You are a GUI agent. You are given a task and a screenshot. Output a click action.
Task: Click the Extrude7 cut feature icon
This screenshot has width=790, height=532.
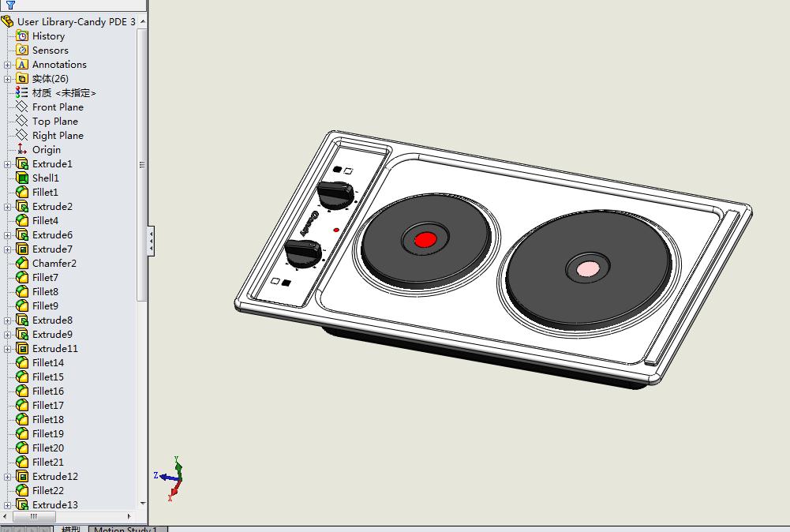[21, 249]
